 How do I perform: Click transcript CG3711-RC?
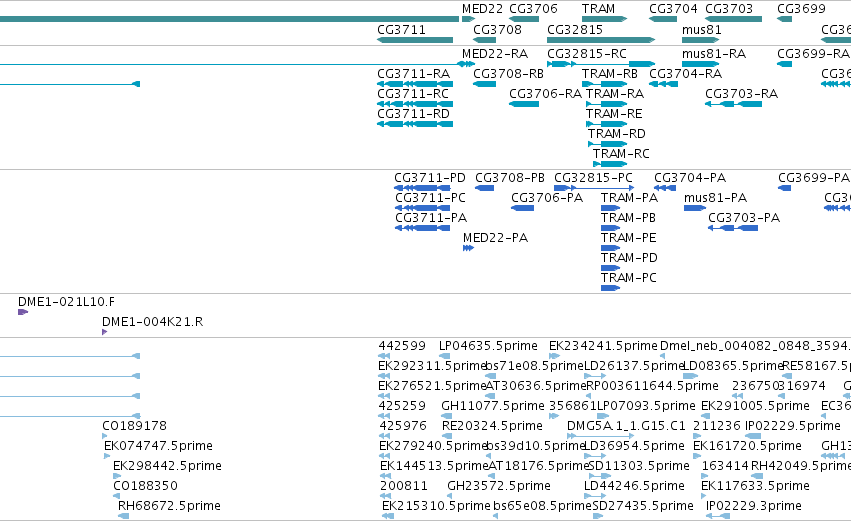(413, 94)
